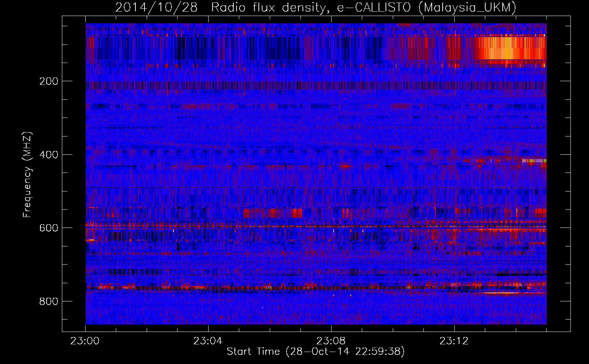
Task: Click the '400' frequency tick label
Action: click(x=48, y=155)
